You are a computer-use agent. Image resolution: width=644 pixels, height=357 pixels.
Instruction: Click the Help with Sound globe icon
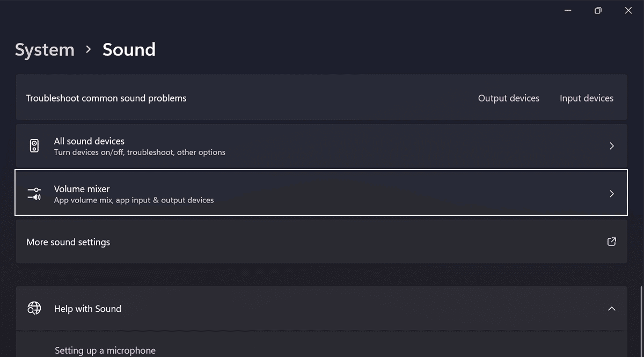click(x=34, y=308)
